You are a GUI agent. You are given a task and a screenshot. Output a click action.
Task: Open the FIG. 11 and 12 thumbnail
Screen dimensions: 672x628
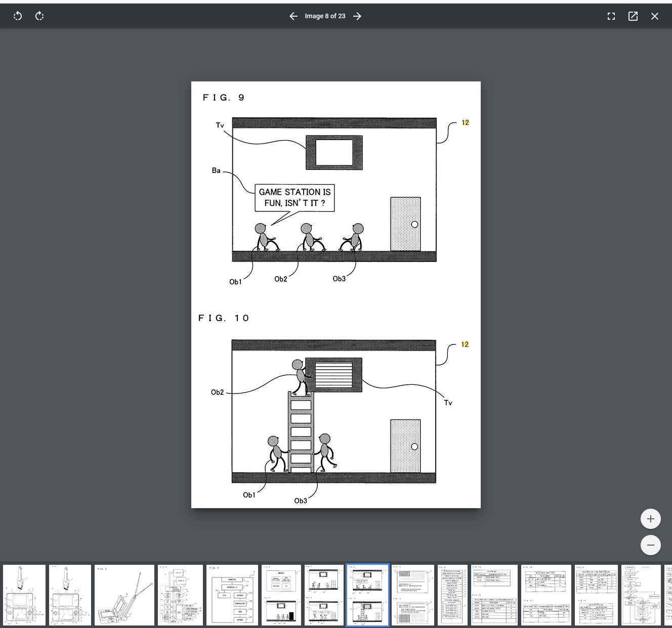tap(413, 595)
